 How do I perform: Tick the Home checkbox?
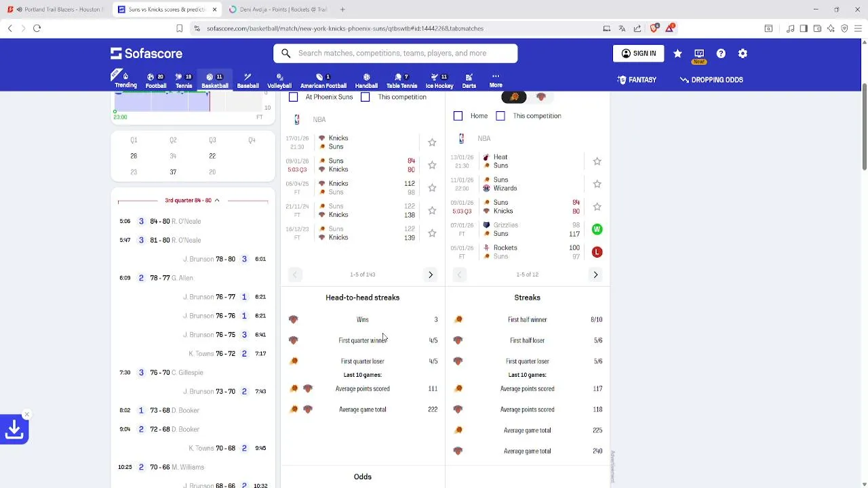tap(458, 116)
